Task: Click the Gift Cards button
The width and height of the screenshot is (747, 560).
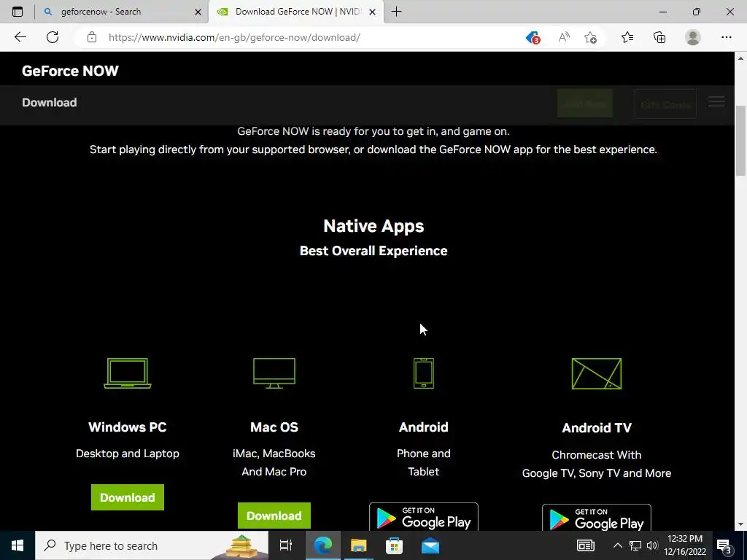Action: point(665,104)
